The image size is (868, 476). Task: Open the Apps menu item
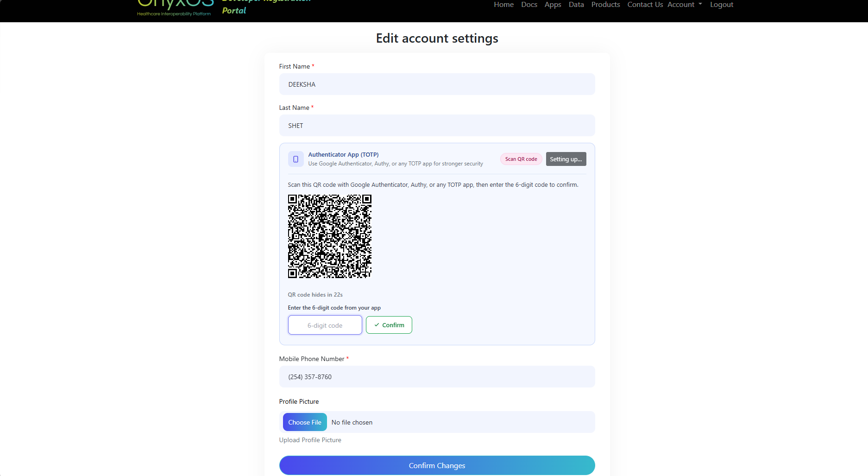(x=553, y=5)
